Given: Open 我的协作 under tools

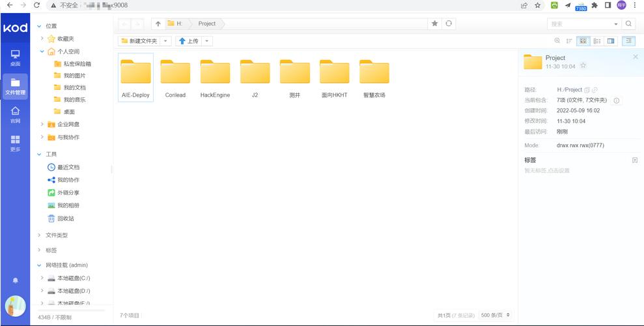Looking at the screenshot, I should click(x=64, y=180).
